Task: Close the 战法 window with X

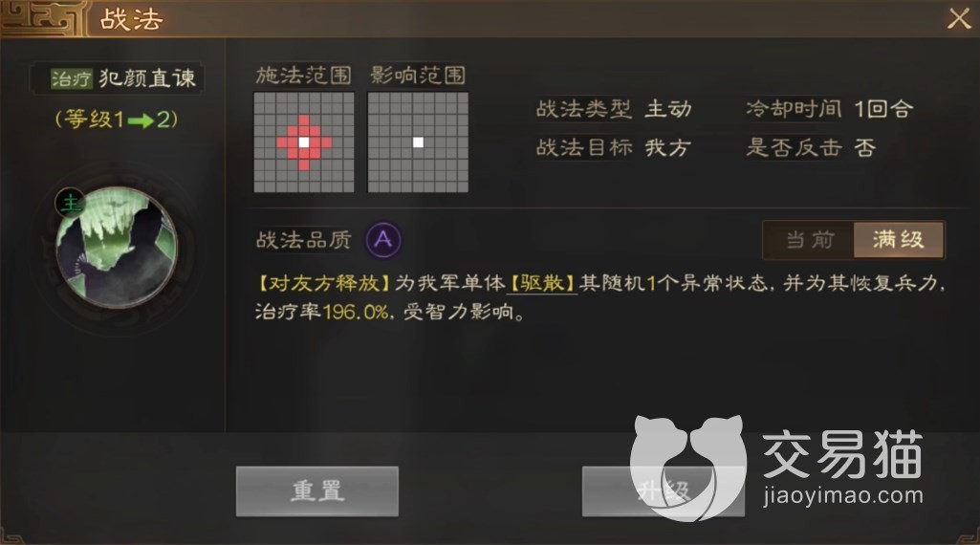Action: (959, 19)
